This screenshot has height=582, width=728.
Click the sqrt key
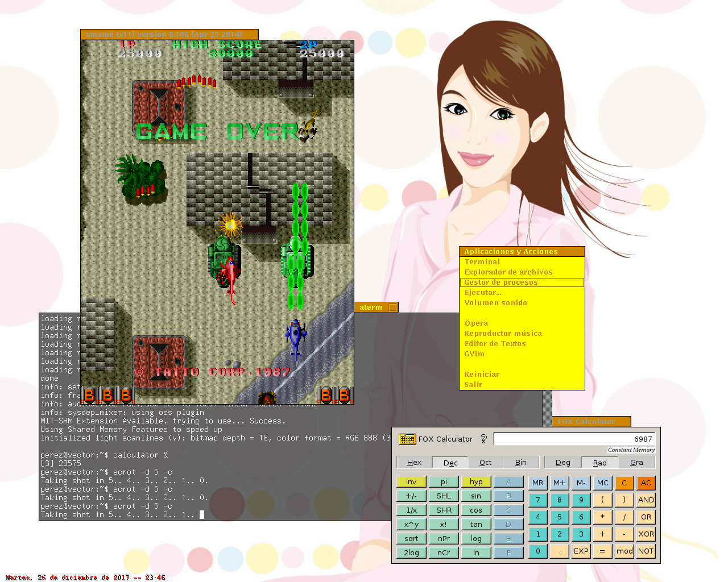(411, 539)
